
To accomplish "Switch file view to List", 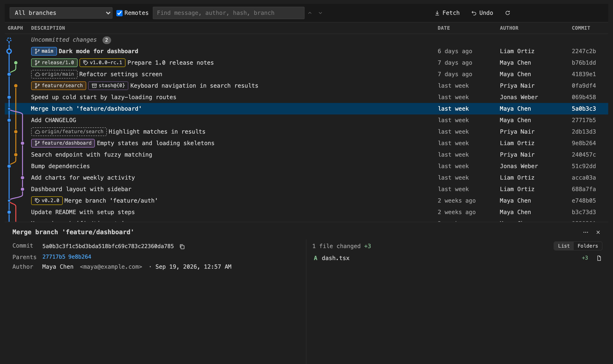I will point(564,246).
